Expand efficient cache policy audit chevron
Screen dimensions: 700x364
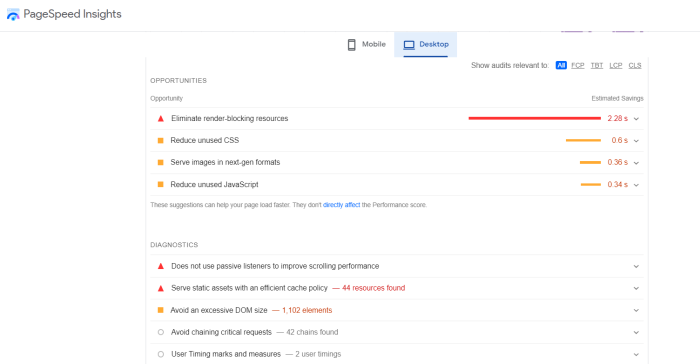click(636, 288)
